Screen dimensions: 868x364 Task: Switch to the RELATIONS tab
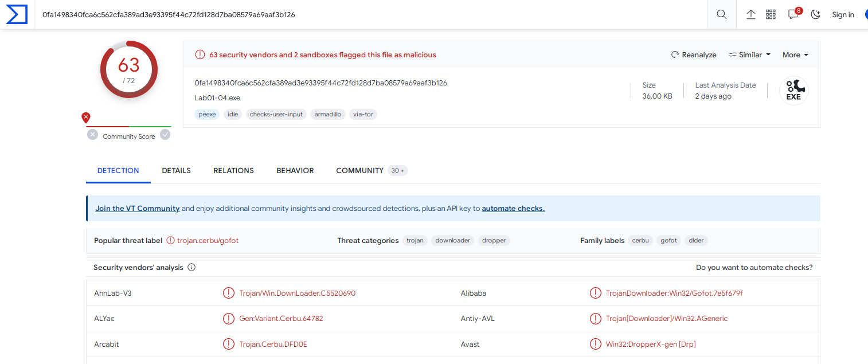tap(233, 171)
